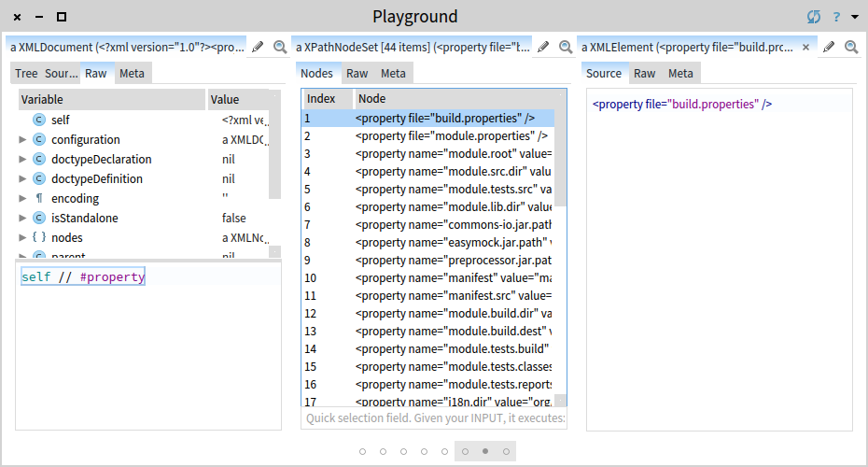Switch to the Tree tab
The width and height of the screenshot is (868, 467).
point(26,73)
